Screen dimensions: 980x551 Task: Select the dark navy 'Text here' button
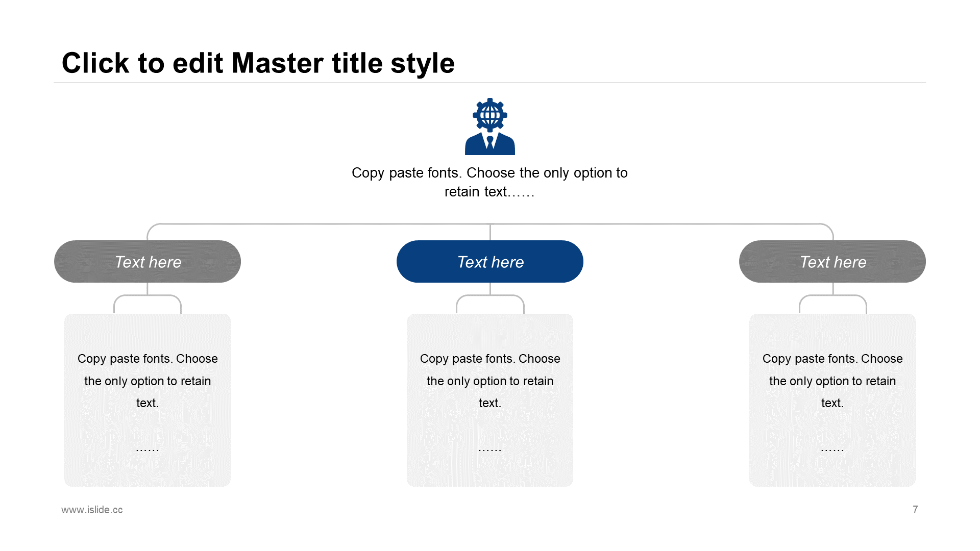pos(489,261)
